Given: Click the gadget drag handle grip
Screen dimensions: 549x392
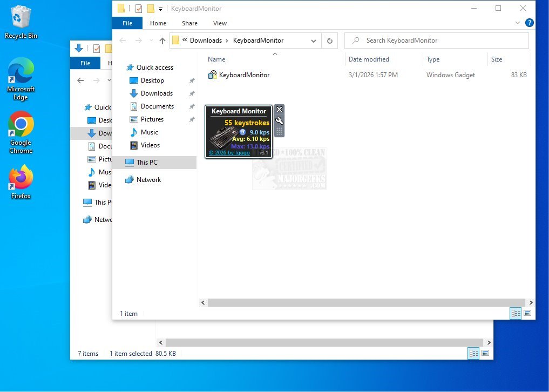Looking at the screenshot, I should (x=279, y=131).
